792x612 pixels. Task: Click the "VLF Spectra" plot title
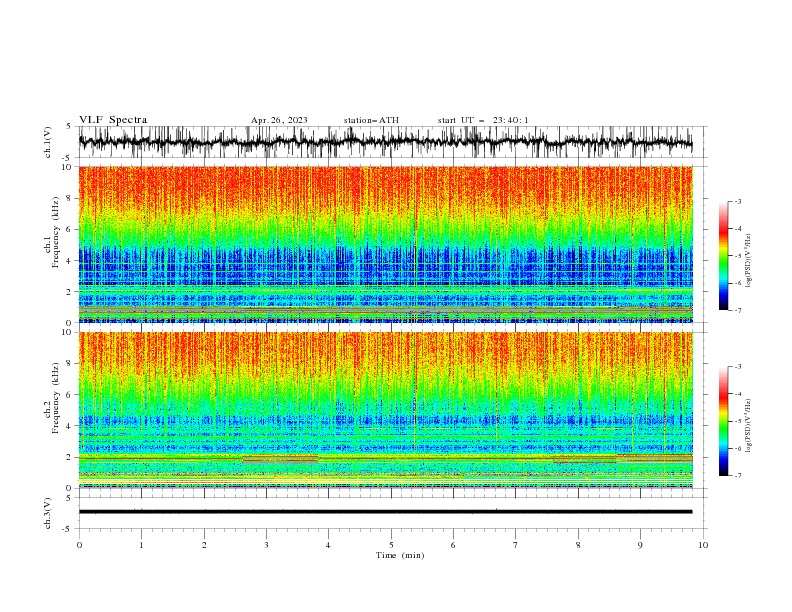(x=113, y=120)
